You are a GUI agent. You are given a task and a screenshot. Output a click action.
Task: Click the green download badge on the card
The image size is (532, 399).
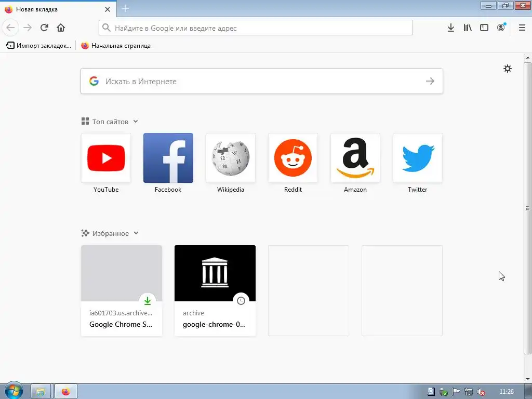(148, 301)
